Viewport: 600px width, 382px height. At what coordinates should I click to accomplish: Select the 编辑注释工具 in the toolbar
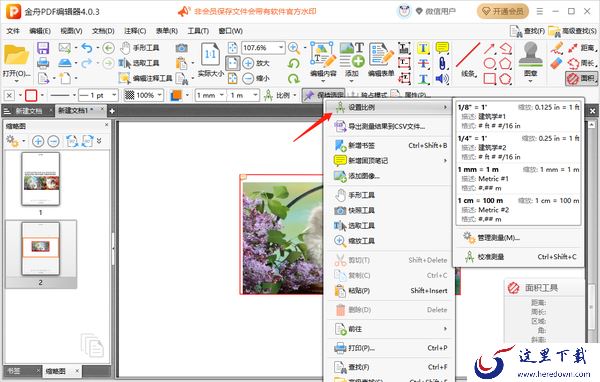coord(145,78)
